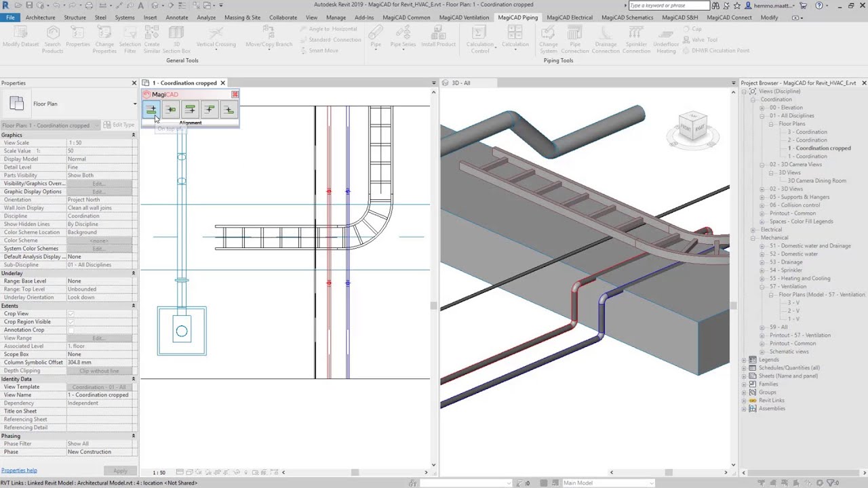Expand the Legends node in Project Browser
This screenshot has height=488, width=868.
pos(744,360)
